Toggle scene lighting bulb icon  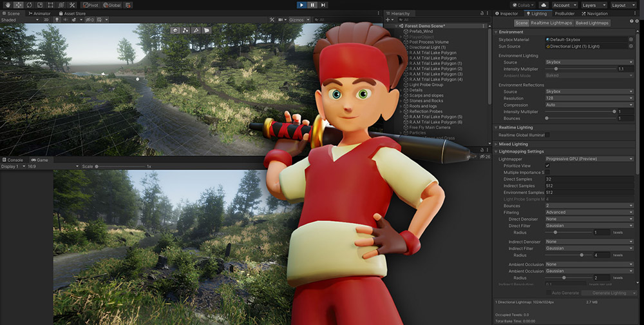[x=57, y=20]
